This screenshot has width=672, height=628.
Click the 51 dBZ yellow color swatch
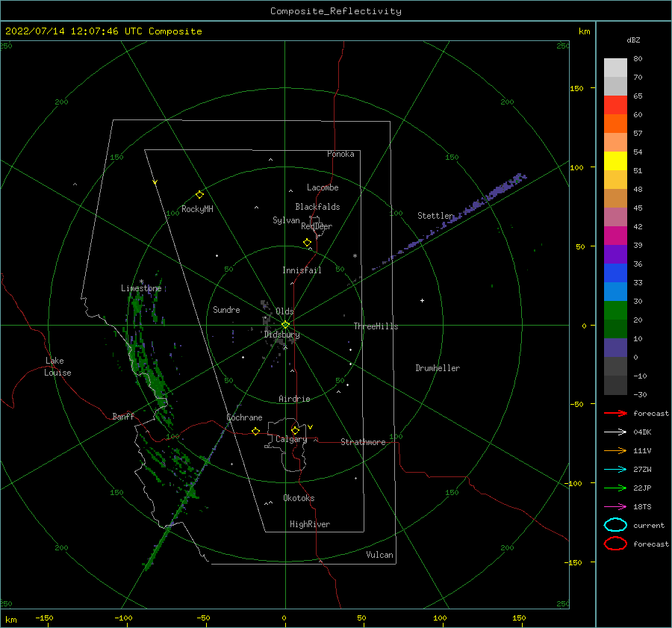pos(615,161)
